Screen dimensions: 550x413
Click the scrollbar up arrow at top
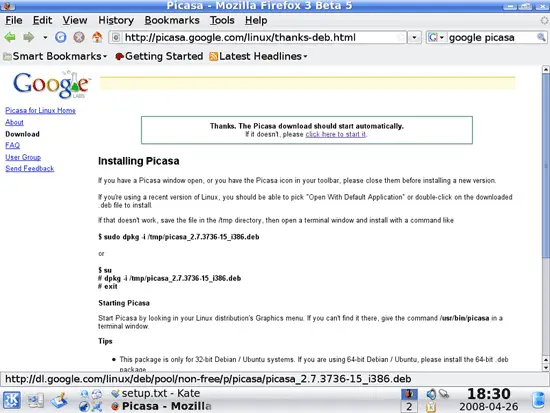pos(545,69)
